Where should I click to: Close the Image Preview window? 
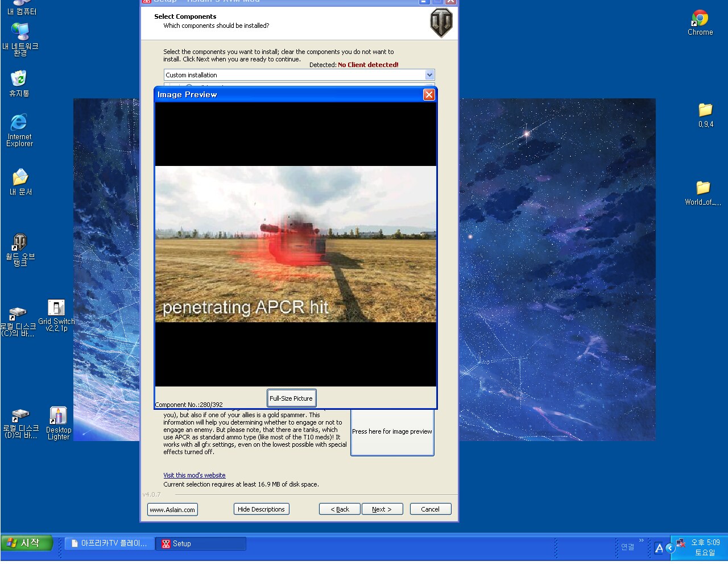tap(429, 95)
